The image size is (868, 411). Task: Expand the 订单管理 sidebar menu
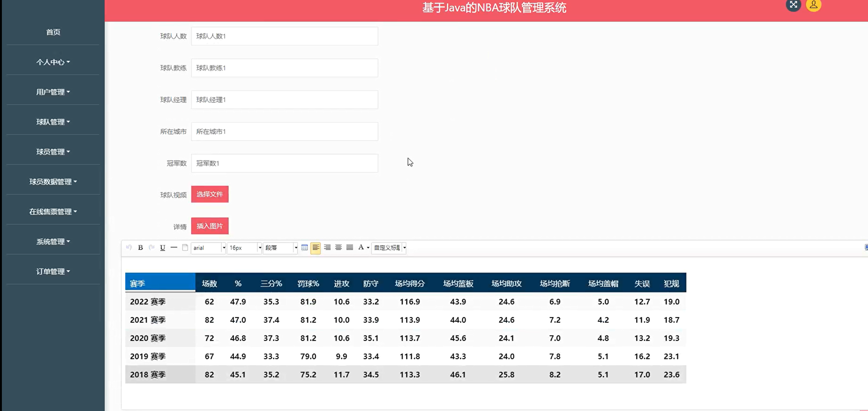coord(53,271)
